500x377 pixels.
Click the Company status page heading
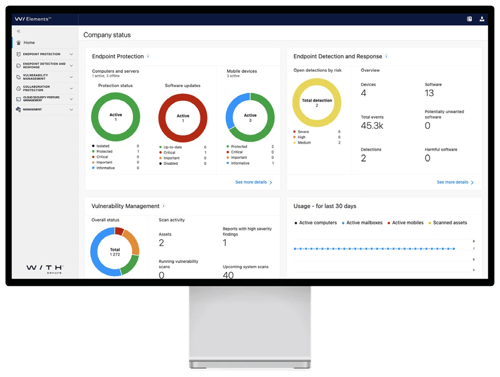(107, 35)
